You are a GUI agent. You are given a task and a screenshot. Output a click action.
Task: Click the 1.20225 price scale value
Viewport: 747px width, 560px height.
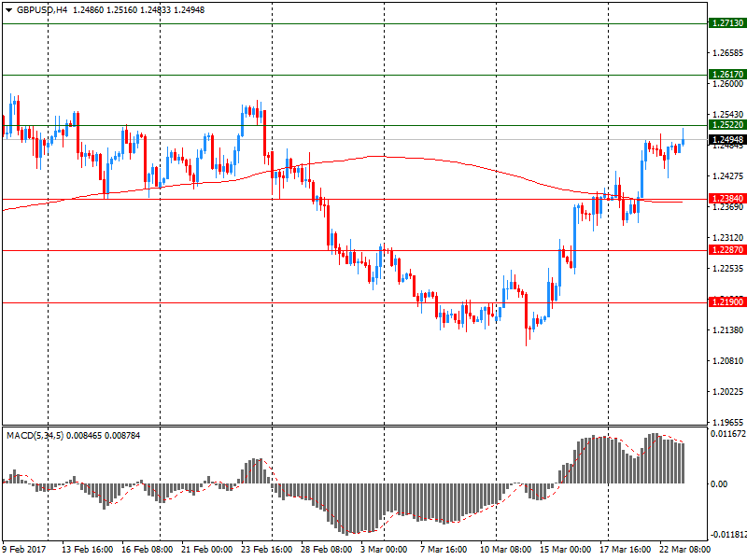[x=728, y=392]
